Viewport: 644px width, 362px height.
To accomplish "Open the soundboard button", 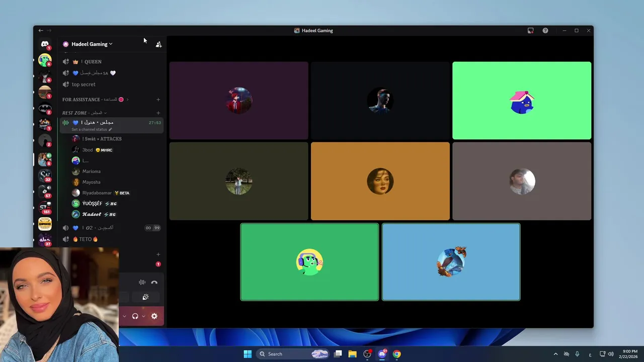I will (145, 297).
